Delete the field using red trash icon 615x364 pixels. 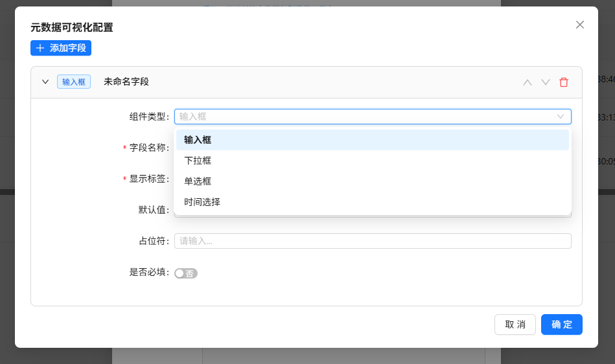(x=564, y=82)
